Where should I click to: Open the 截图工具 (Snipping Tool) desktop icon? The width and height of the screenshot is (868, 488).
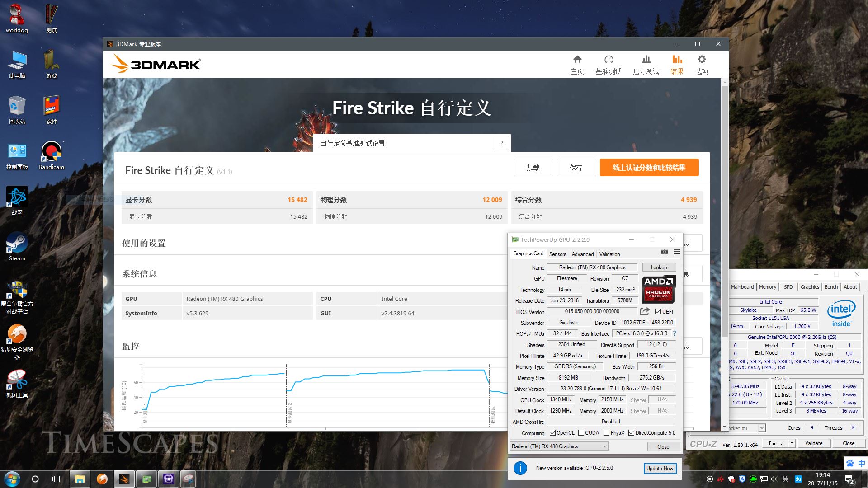[17, 383]
